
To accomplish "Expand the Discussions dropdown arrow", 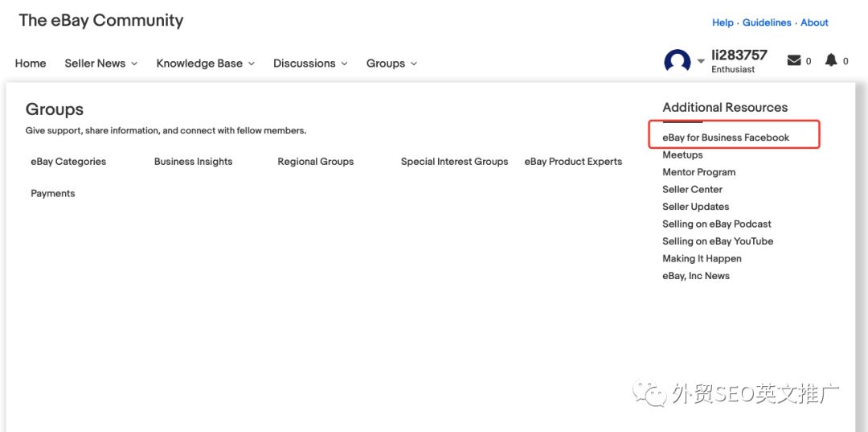I will [344, 64].
